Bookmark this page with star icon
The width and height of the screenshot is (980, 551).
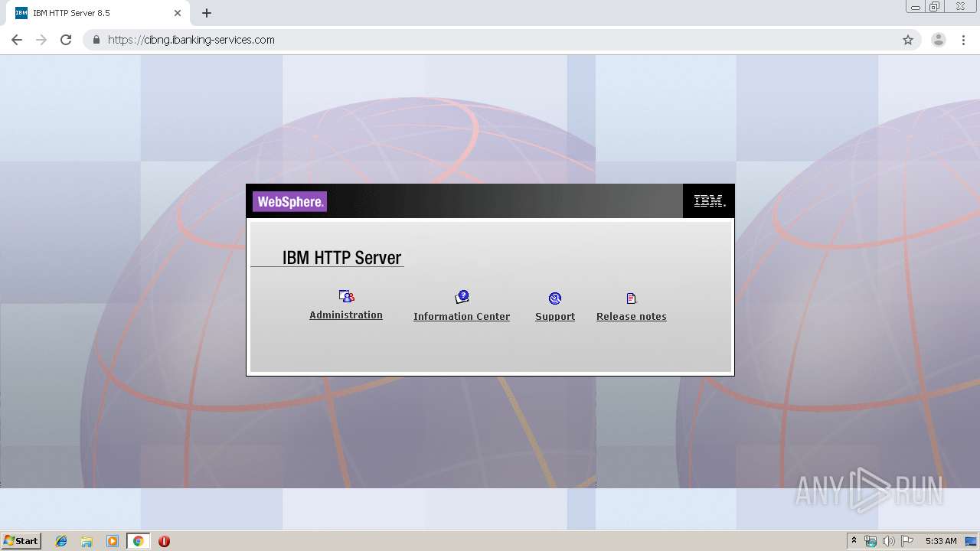pos(908,40)
